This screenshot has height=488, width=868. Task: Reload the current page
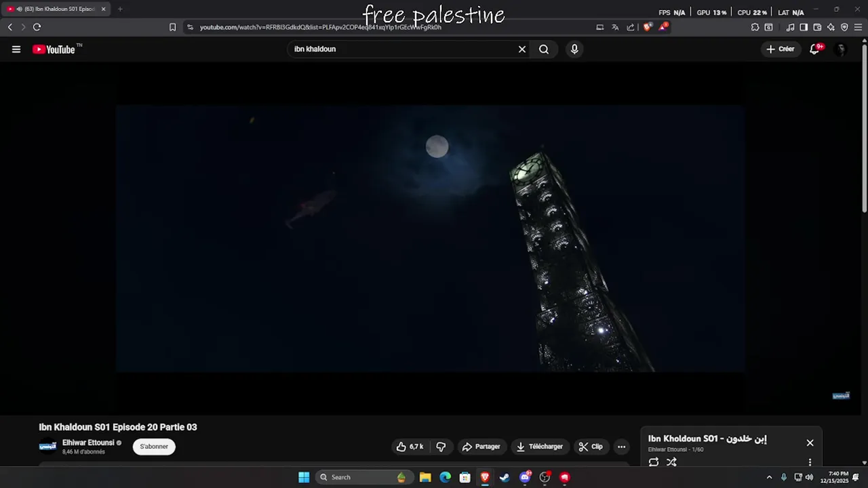coord(37,27)
